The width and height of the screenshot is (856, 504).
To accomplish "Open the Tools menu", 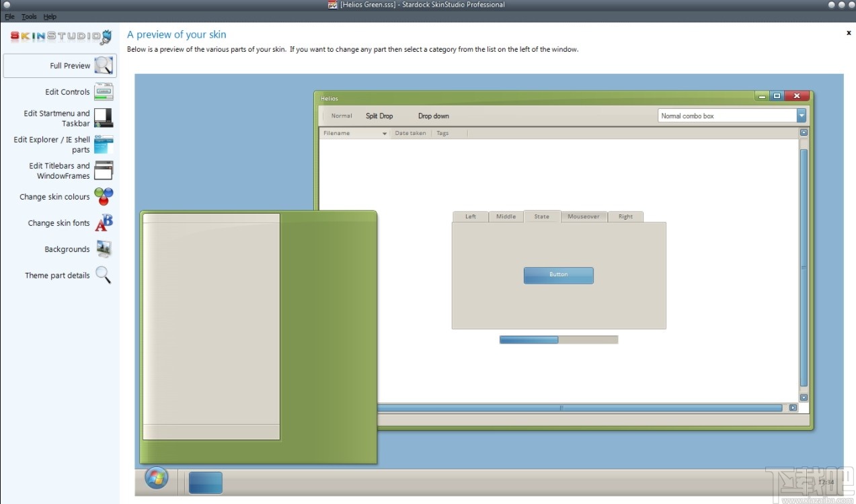I will [28, 16].
